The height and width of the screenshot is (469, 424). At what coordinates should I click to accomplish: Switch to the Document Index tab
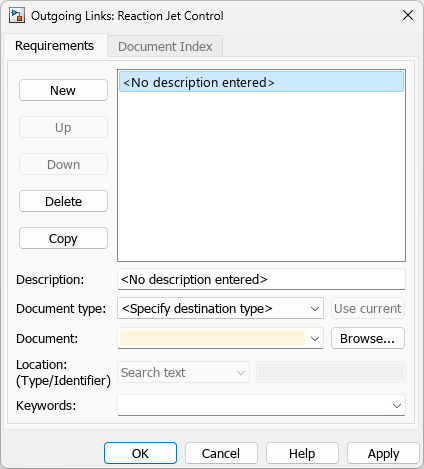[165, 46]
